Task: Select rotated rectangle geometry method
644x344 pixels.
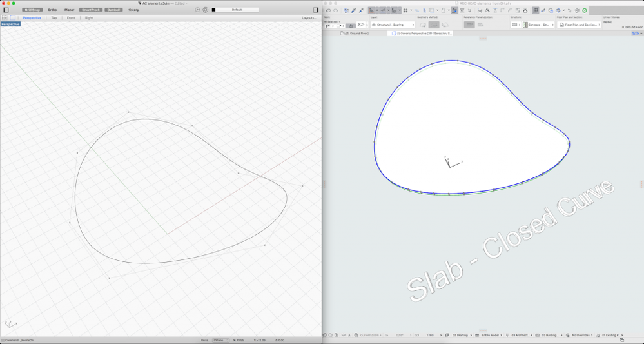Action: (445, 25)
